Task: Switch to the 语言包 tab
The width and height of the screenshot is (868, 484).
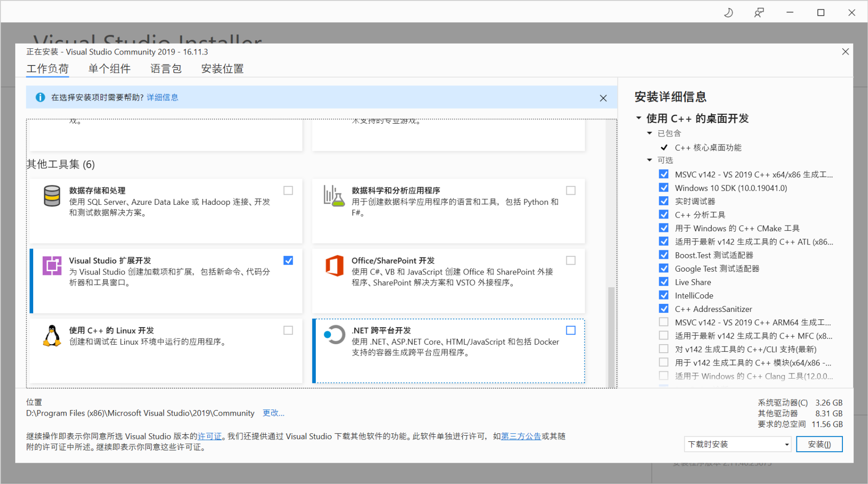Action: [x=166, y=69]
